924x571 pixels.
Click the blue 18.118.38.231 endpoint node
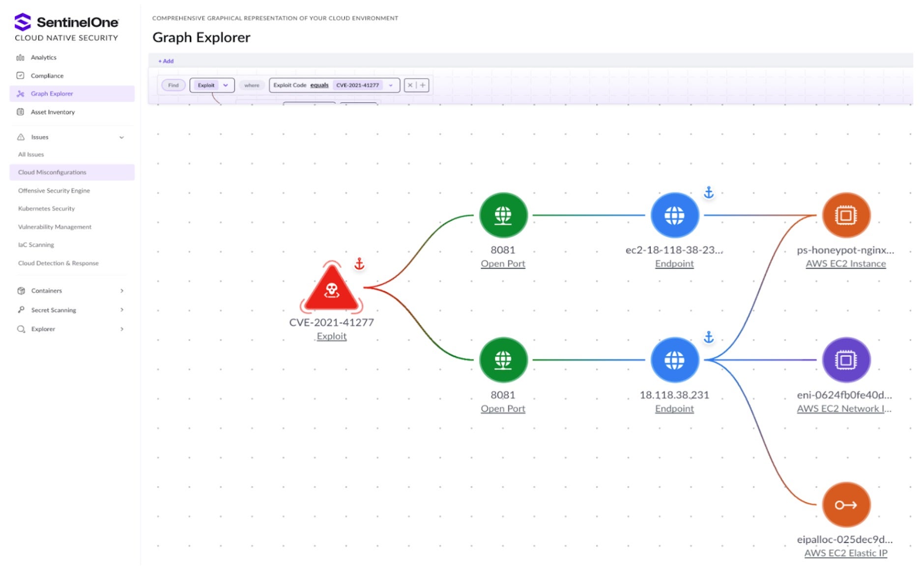(x=674, y=360)
